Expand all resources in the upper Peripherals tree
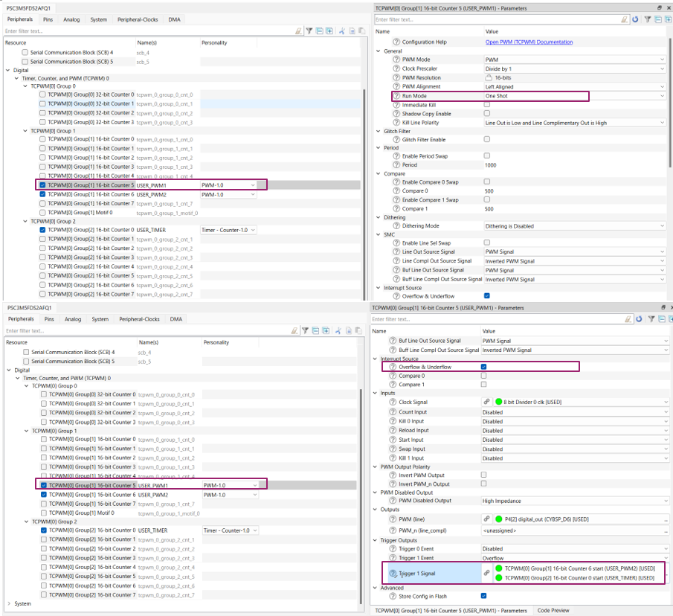The width and height of the screenshot is (673, 616). pyautogui.click(x=329, y=31)
